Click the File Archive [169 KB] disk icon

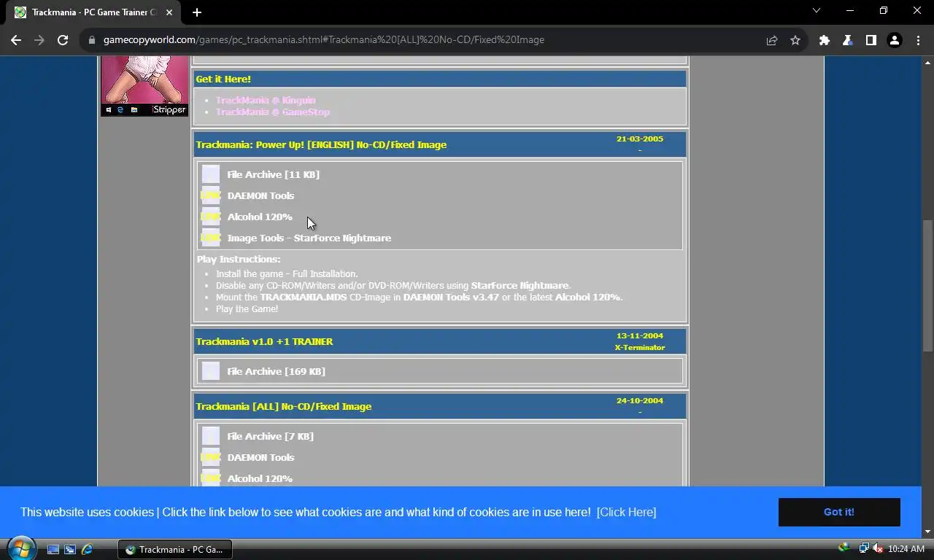coord(210,371)
